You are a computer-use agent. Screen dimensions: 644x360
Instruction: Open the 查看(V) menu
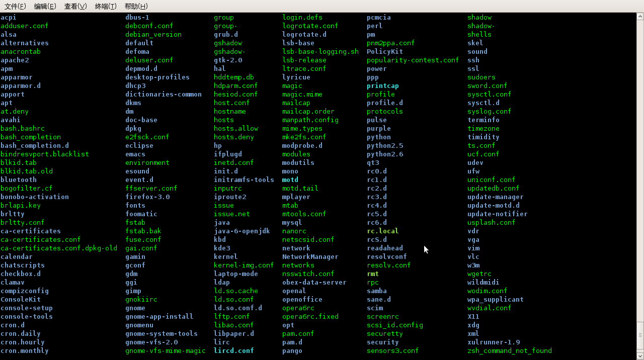(75, 6)
